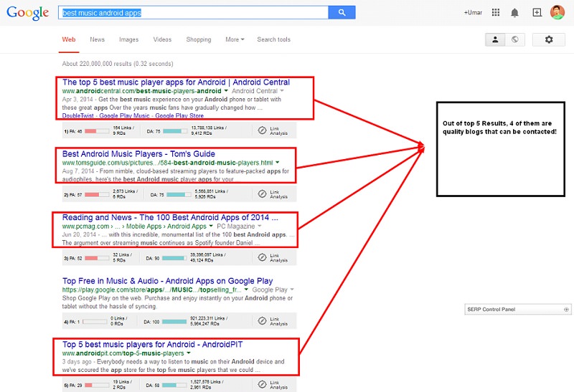Expand arrow next to PC Magazine publisher name
The height and width of the screenshot is (392, 574).
pos(259,226)
